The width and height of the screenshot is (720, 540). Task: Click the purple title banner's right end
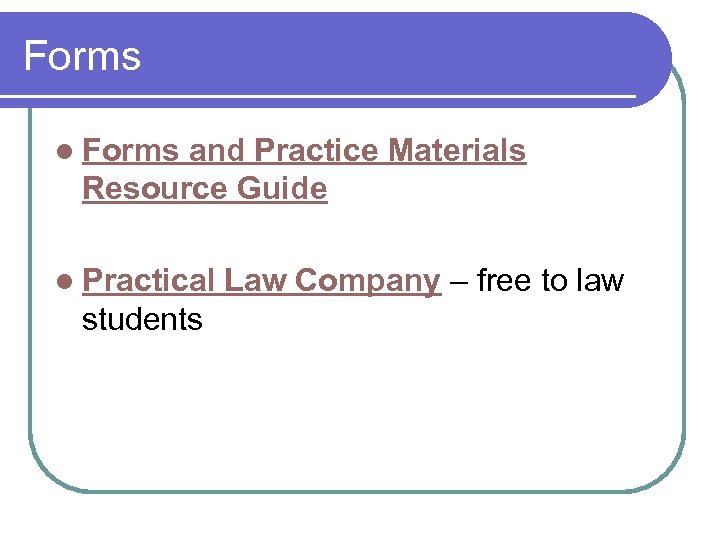640,55
